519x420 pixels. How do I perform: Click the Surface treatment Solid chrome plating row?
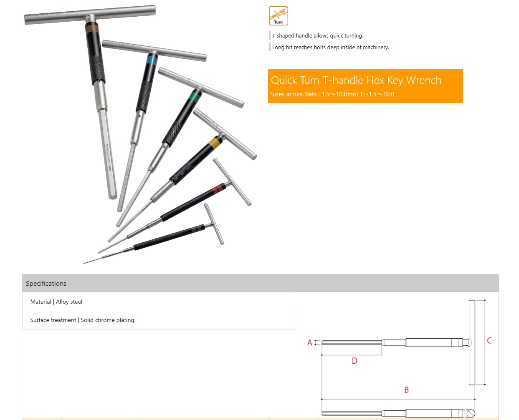pos(159,320)
